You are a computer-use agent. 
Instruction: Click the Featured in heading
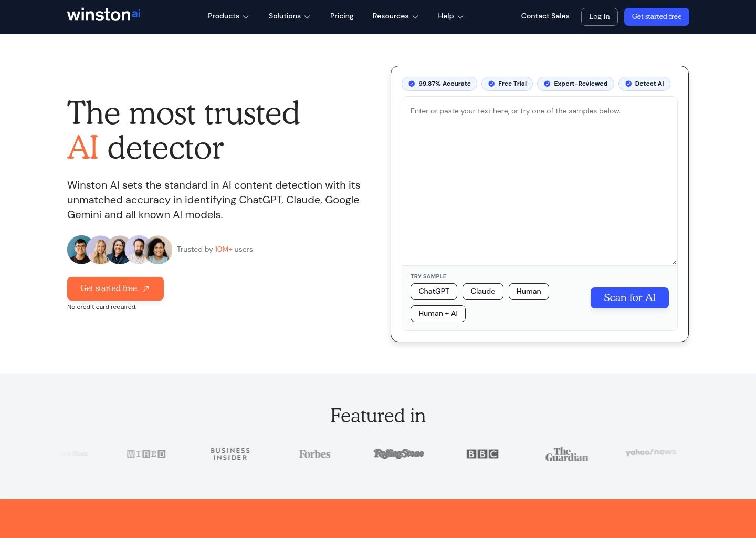click(x=378, y=416)
